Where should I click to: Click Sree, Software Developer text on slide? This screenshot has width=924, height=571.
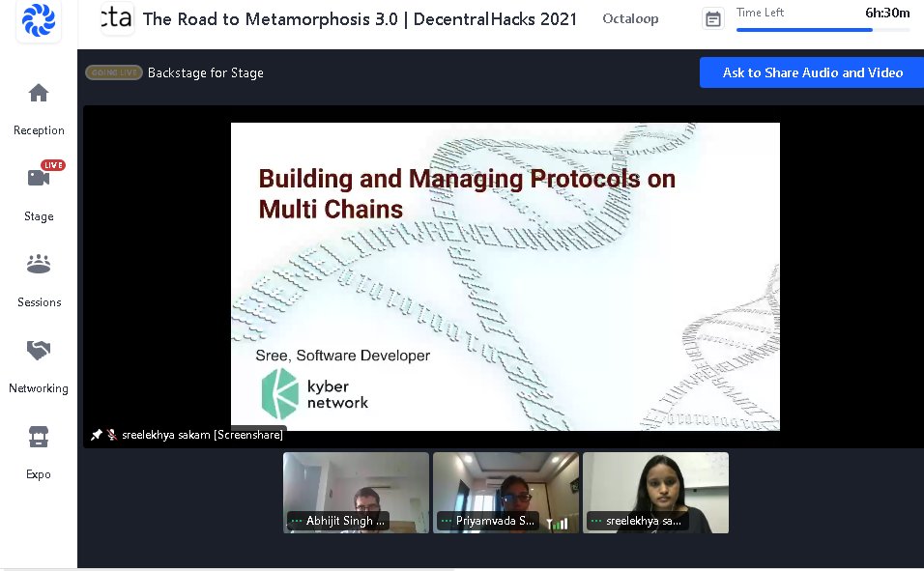point(342,356)
